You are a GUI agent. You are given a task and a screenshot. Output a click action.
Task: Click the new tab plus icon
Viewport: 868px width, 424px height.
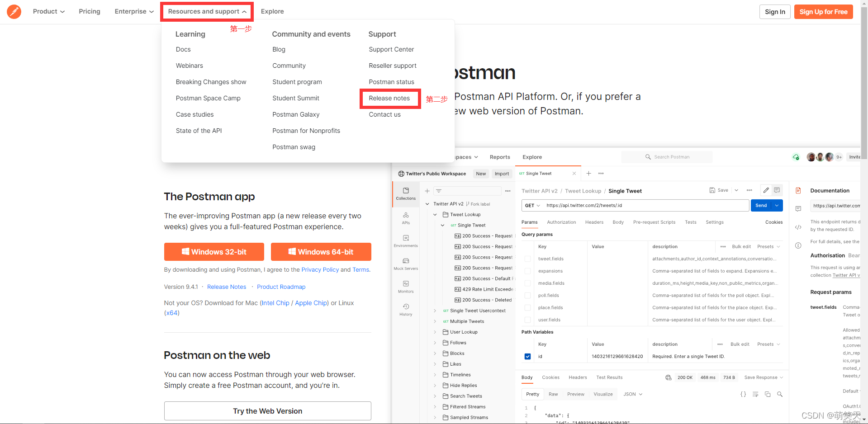point(588,174)
